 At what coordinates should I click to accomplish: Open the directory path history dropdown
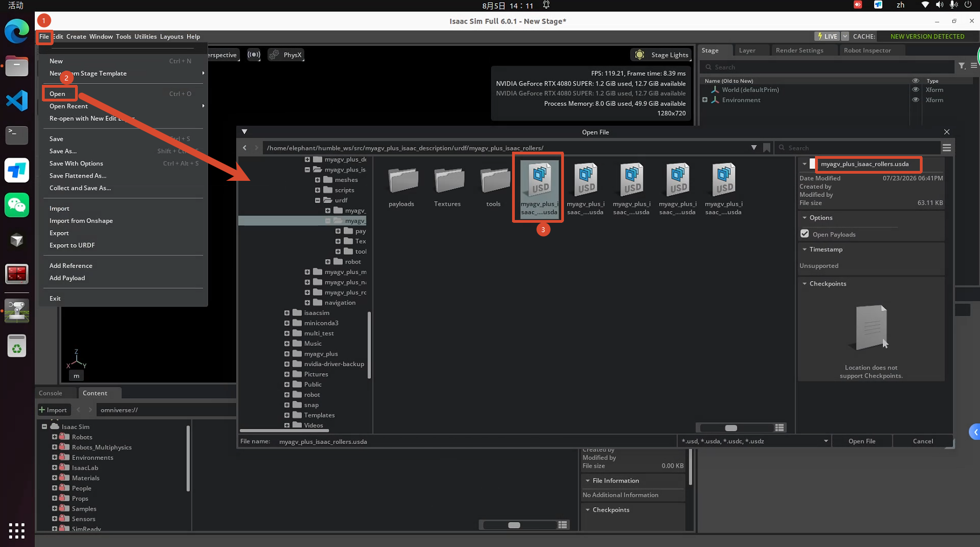coord(754,148)
